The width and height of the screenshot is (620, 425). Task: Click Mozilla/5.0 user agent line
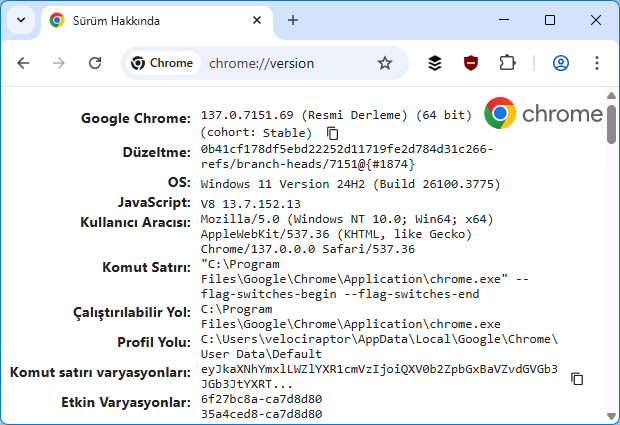point(347,219)
